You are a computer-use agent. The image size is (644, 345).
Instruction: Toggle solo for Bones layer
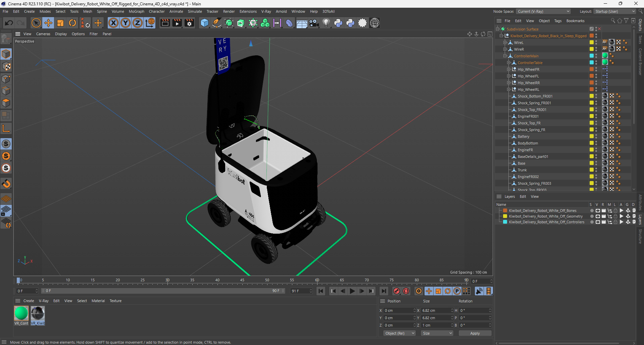pyautogui.click(x=592, y=211)
